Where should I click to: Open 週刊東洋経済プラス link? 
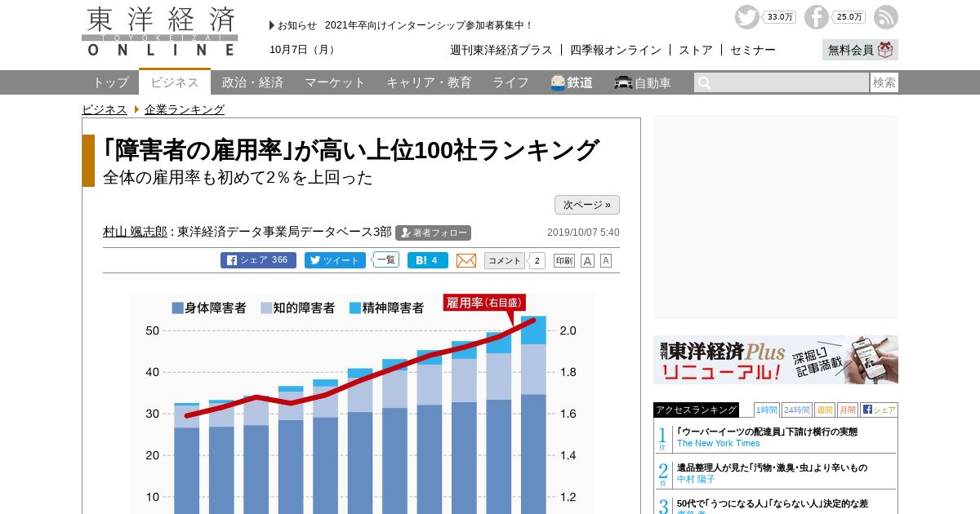pos(501,50)
